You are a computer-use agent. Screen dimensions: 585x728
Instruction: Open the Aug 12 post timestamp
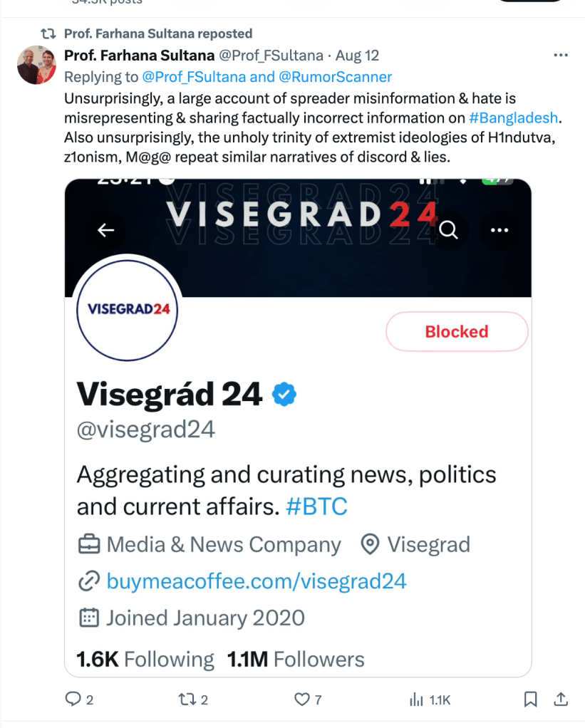357,56
